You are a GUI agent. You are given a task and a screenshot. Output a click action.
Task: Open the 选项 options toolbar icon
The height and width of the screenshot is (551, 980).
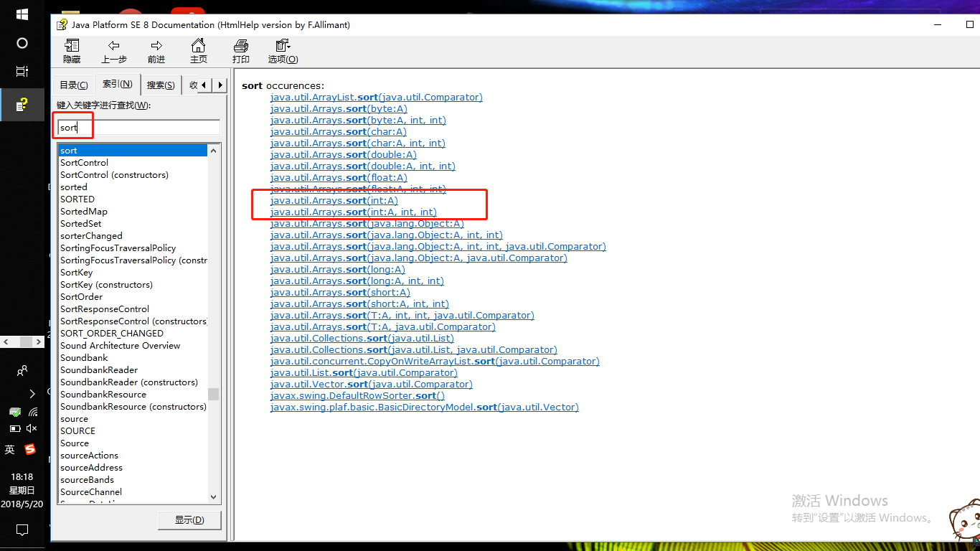point(283,46)
